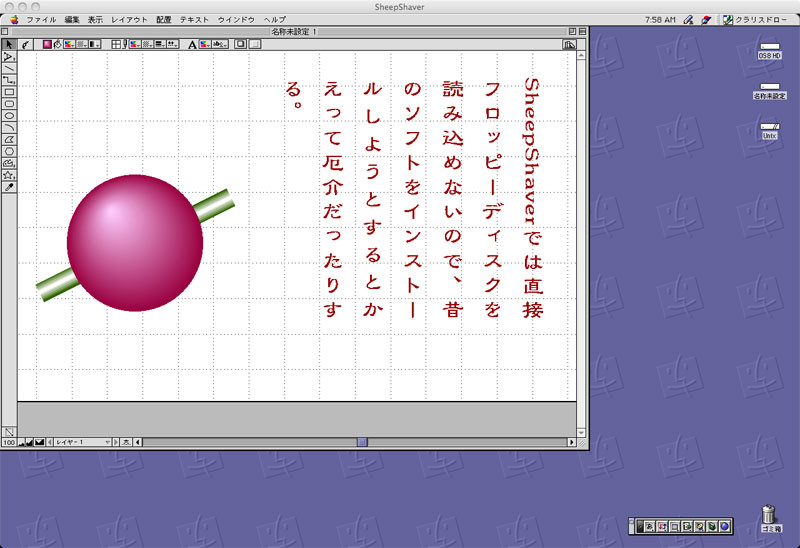Click the pen icon in menu bar
Image resolution: width=800 pixels, height=548 pixels.
tap(688, 19)
